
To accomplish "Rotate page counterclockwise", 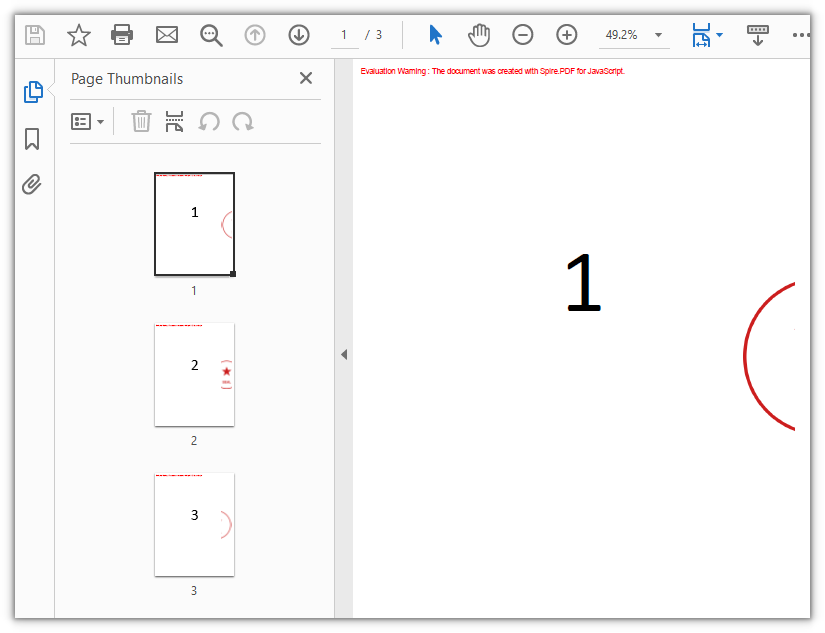I will [x=209, y=122].
